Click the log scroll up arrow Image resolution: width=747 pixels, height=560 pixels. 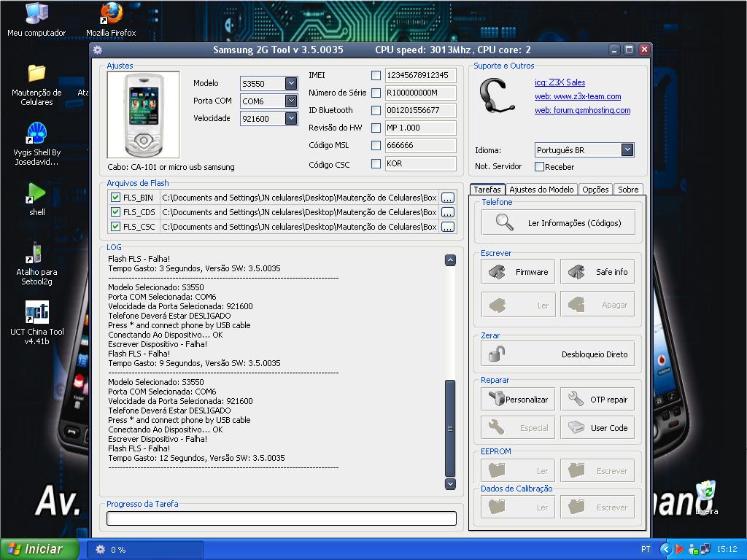[450, 260]
